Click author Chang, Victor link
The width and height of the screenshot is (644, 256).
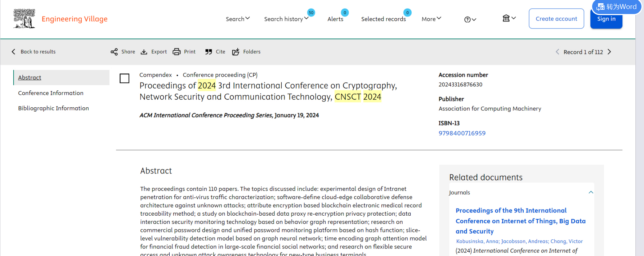point(567,241)
